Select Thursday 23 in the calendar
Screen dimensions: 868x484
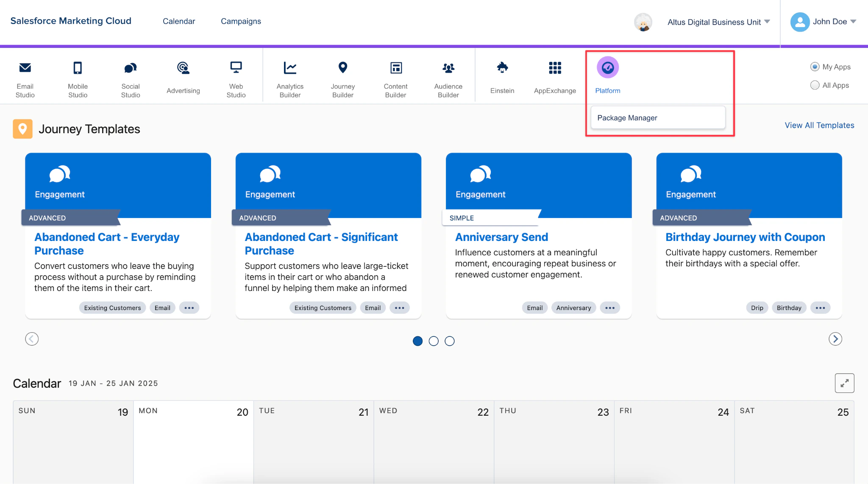[554, 442]
